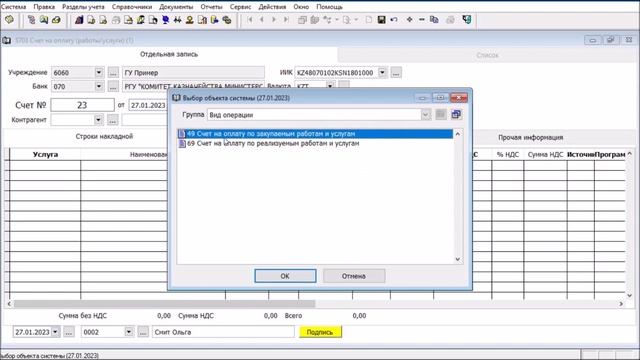The width and height of the screenshot is (640, 360).
Task: Open the Сервис menu
Action: (x=240, y=7)
